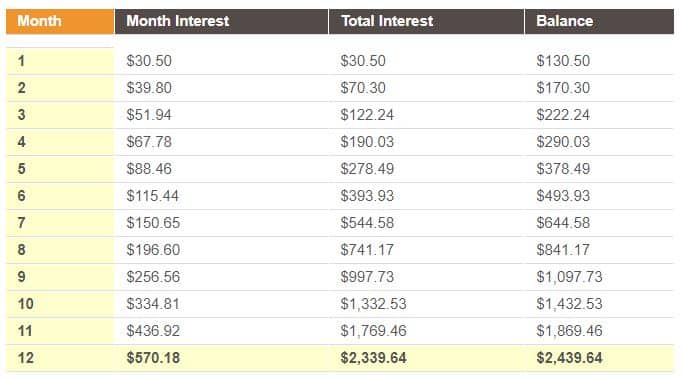Click the $122.24 total interest value

(x=367, y=115)
